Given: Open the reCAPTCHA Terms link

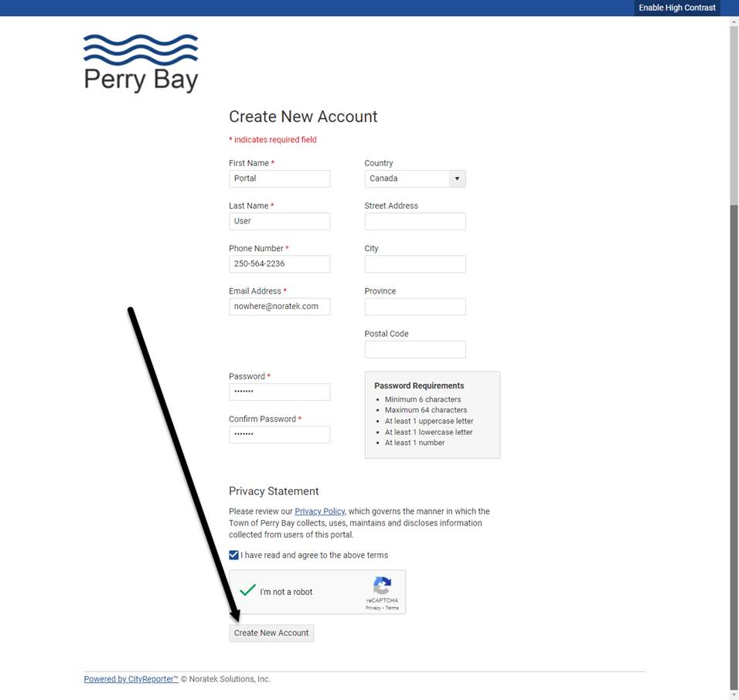Looking at the screenshot, I should coord(392,607).
